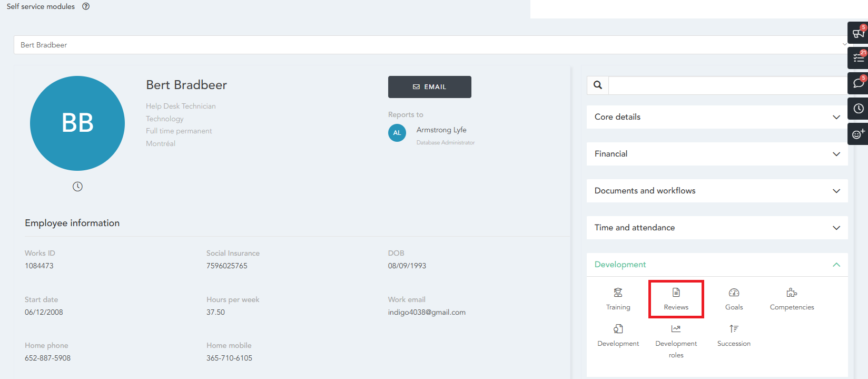Open the chat messages sidebar icon
The height and width of the screenshot is (379, 868).
pos(858,83)
